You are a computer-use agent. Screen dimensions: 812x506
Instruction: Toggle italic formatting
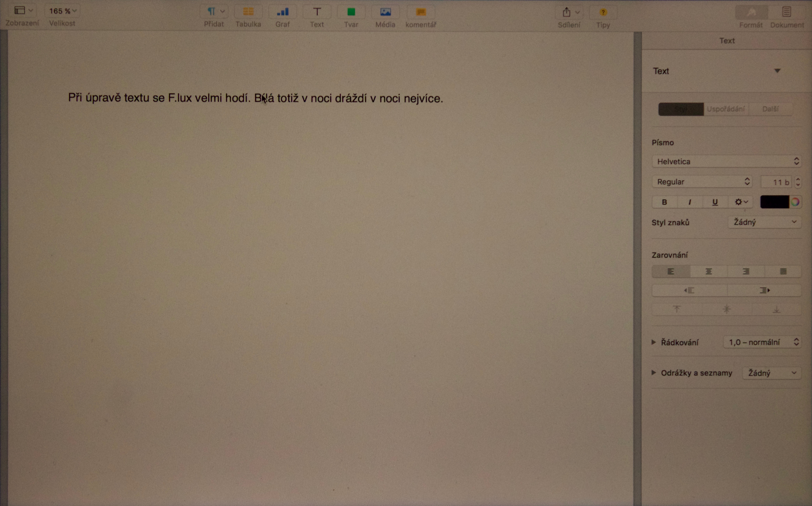tap(689, 202)
